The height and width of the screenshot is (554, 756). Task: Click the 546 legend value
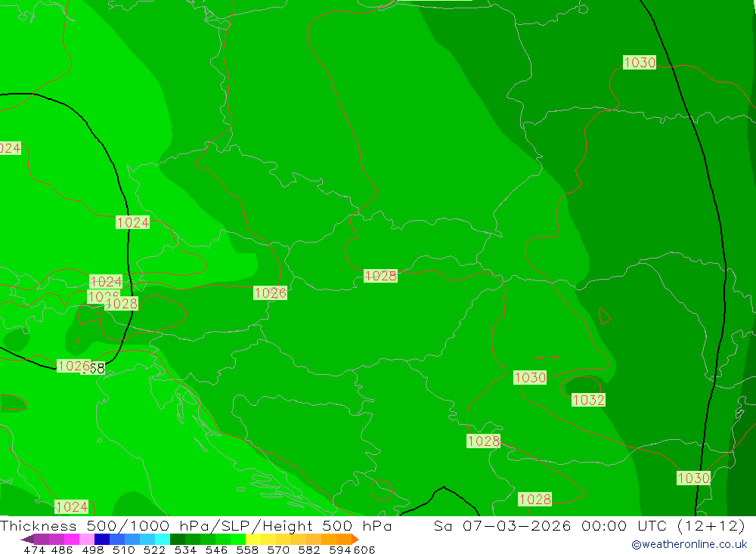click(x=216, y=549)
